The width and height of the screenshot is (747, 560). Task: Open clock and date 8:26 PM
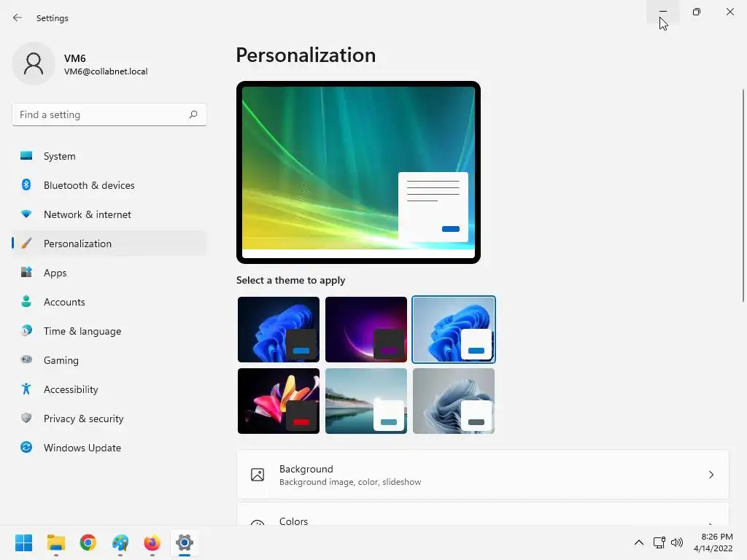713,542
